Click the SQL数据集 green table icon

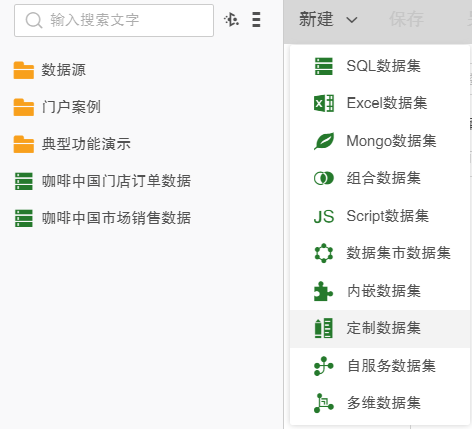pyautogui.click(x=323, y=66)
